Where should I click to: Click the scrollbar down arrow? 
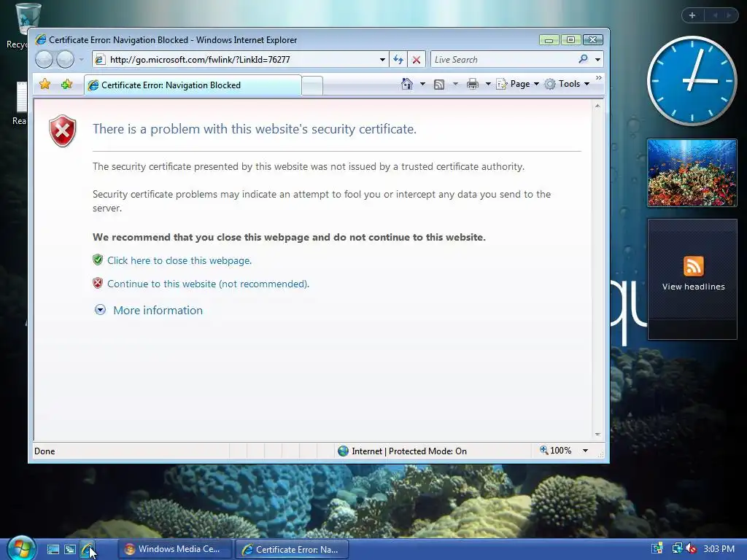pyautogui.click(x=597, y=435)
